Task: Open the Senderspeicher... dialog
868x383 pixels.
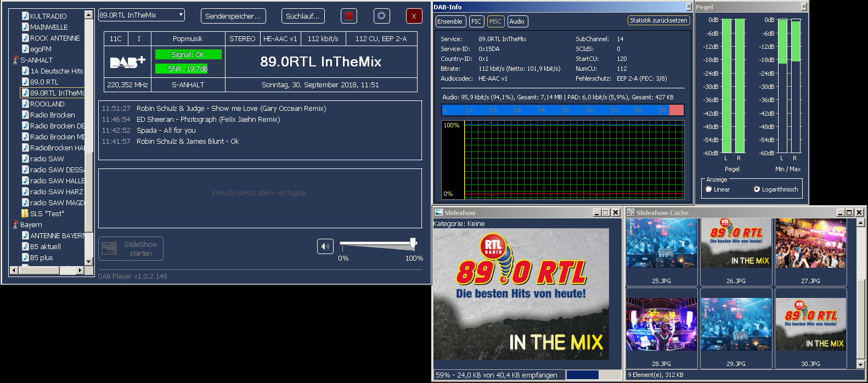Action: click(x=233, y=16)
